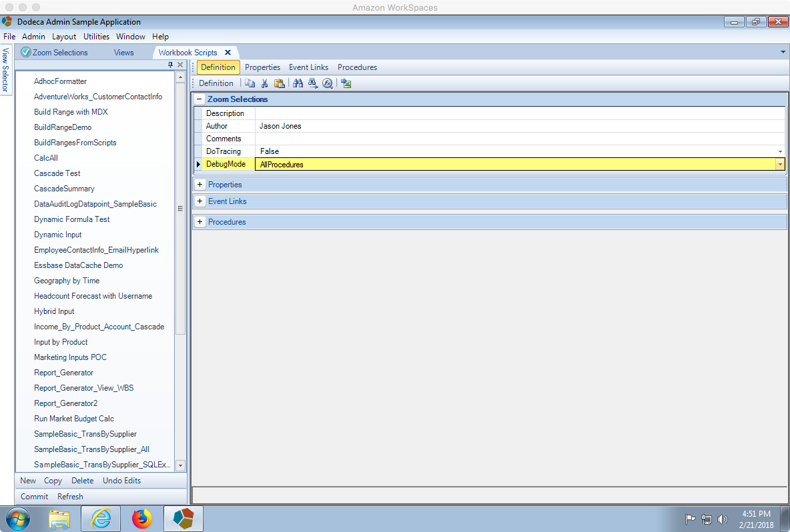Open the Help menu
Screen dimensions: 790x532
point(160,36)
